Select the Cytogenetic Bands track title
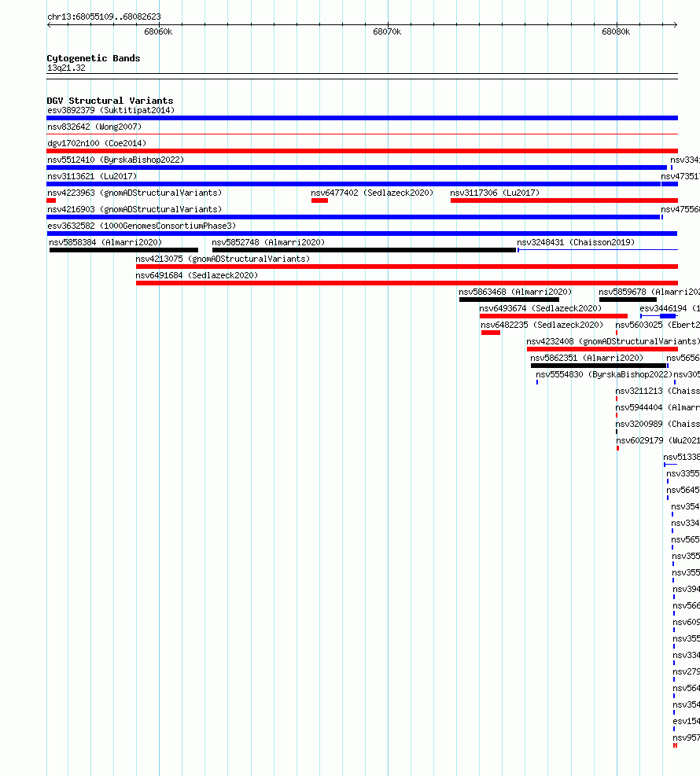The image size is (700, 776). click(94, 58)
